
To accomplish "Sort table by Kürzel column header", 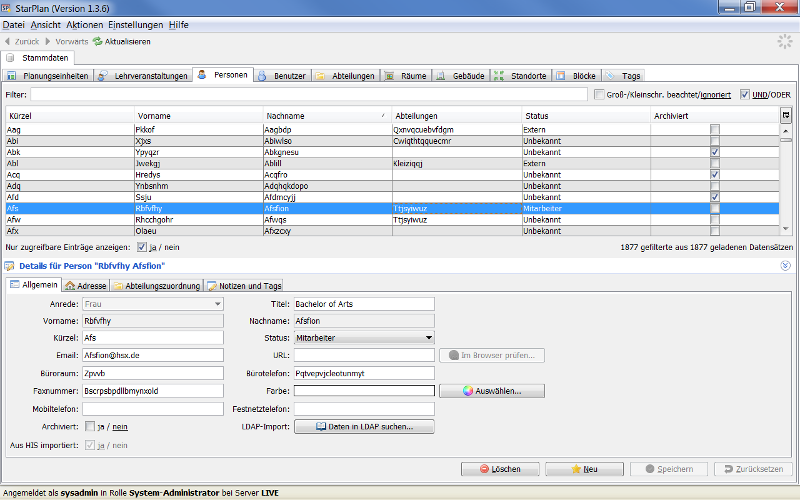I will [70, 116].
